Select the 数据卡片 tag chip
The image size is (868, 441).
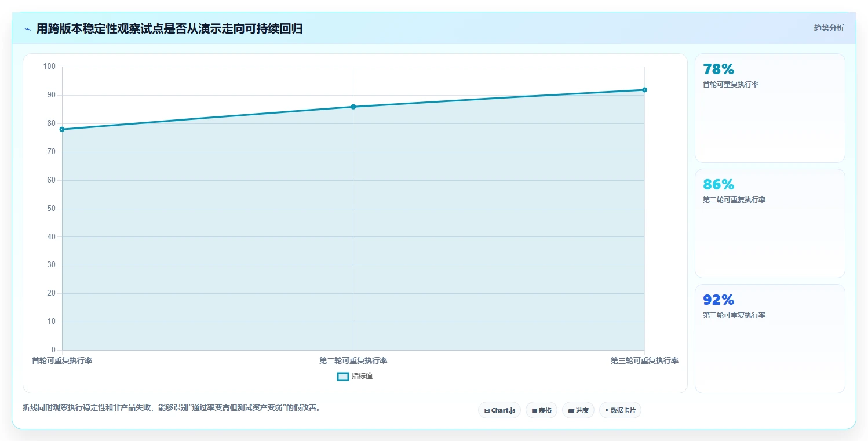[620, 410]
